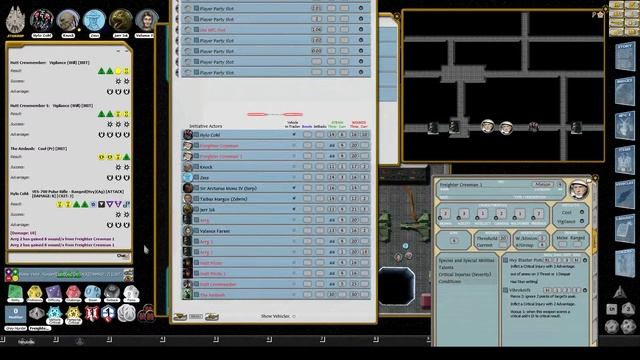Viewport: 640px width, 360px height.
Task: Toggle checkbox beside Sir Arcturus Moms IV
Action: tap(196, 188)
